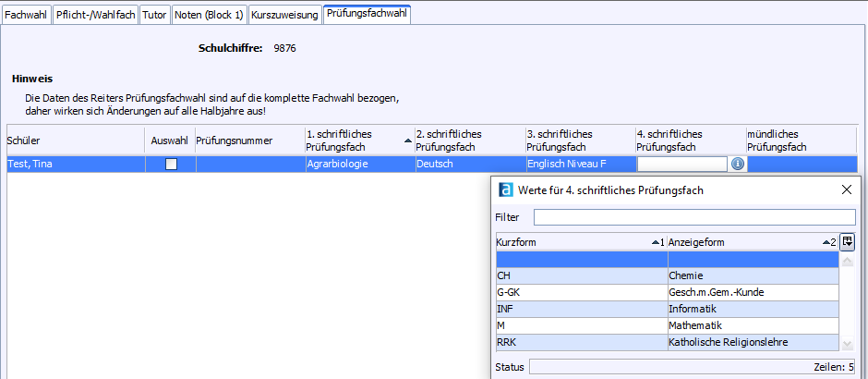Viewport: 868px width, 379px height.
Task: Sort popup list by Kurzform column
Action: tap(580, 242)
